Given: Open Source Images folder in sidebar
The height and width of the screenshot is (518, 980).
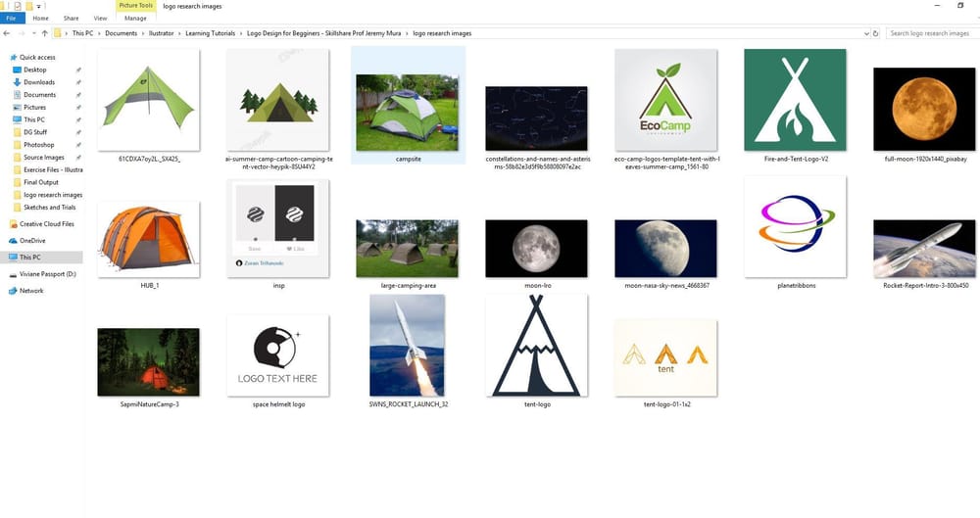Looking at the screenshot, I should (44, 157).
